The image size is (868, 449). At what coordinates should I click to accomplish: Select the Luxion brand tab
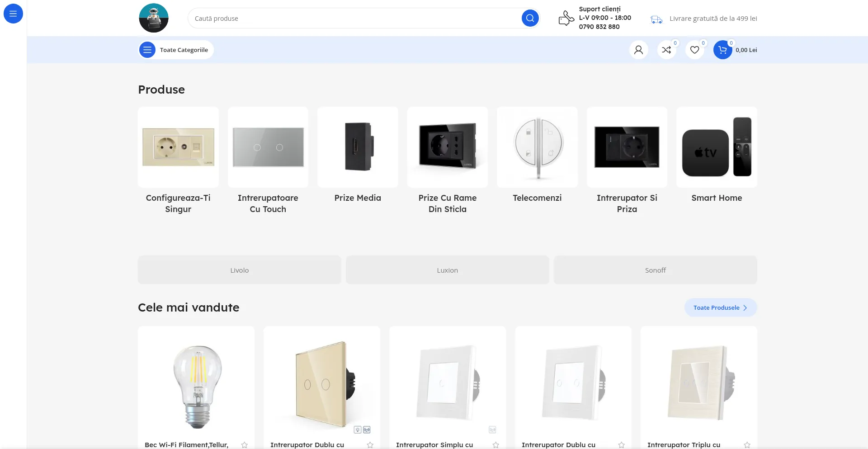447,270
